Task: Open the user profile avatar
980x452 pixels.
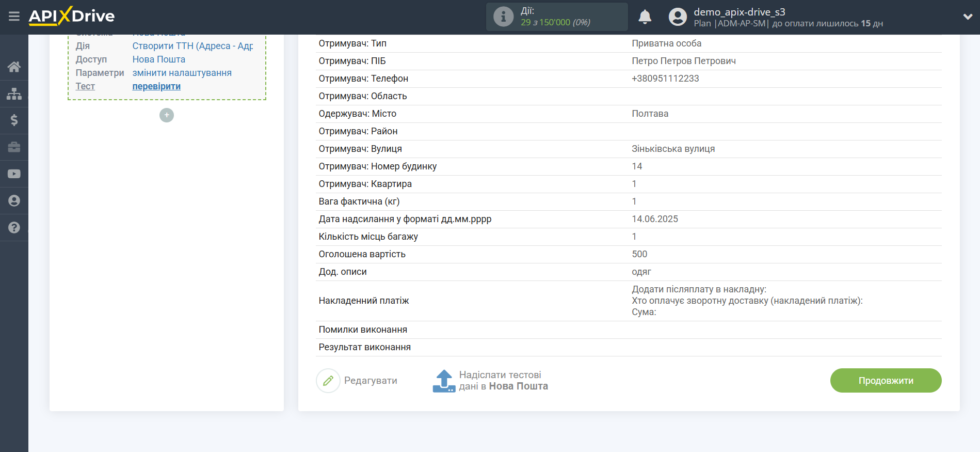Action: point(678,17)
